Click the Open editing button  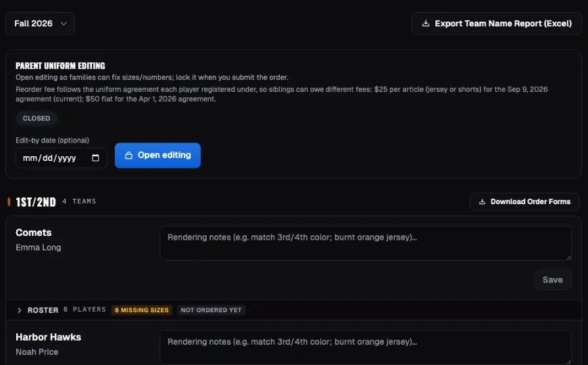(x=157, y=155)
